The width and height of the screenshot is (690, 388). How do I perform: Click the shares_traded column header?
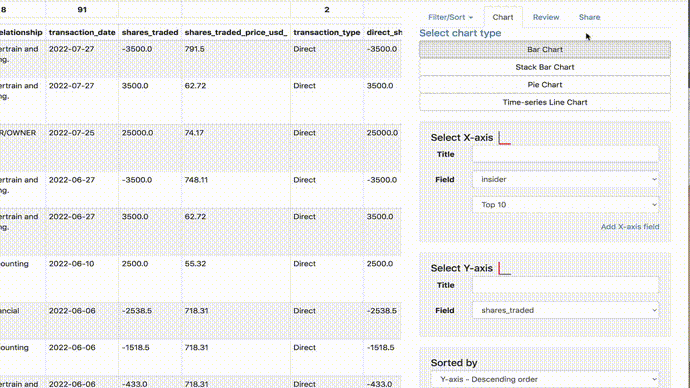pyautogui.click(x=150, y=32)
